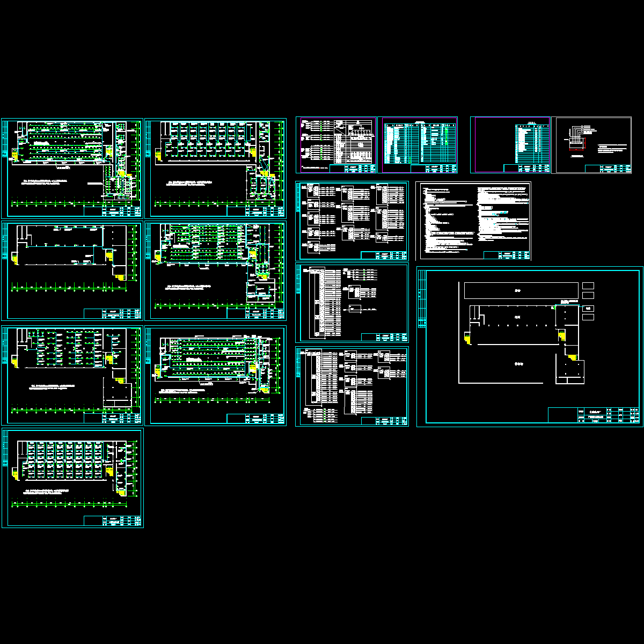Select the sparse, mostly empty floor plan sheet
The width and height of the screenshot is (644, 644).
tap(72, 270)
